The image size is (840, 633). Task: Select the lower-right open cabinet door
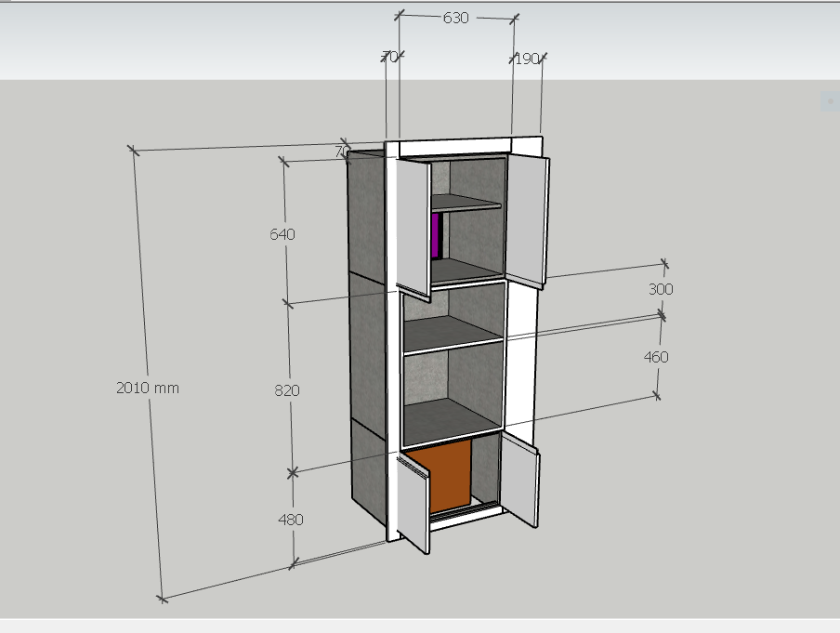(x=519, y=479)
